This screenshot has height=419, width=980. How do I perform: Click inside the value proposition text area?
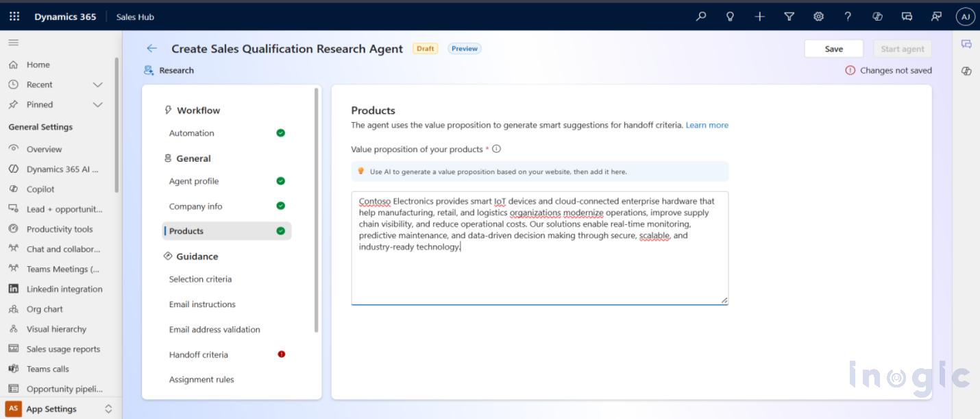coord(539,274)
